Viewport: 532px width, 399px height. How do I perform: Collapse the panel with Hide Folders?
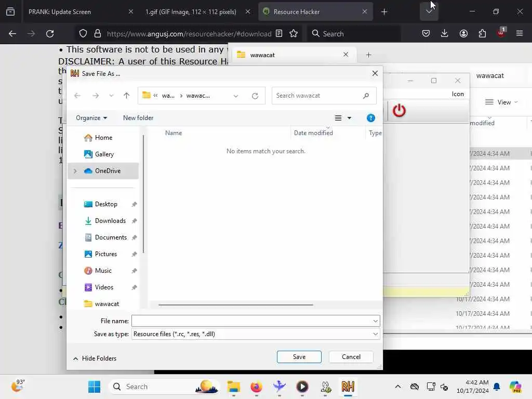(95, 358)
